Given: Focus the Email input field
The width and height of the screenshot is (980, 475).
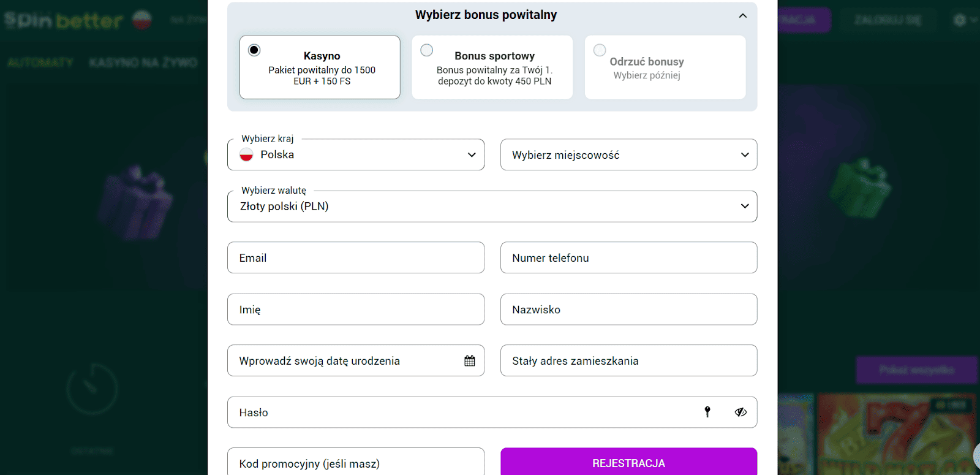Looking at the screenshot, I should [x=355, y=258].
